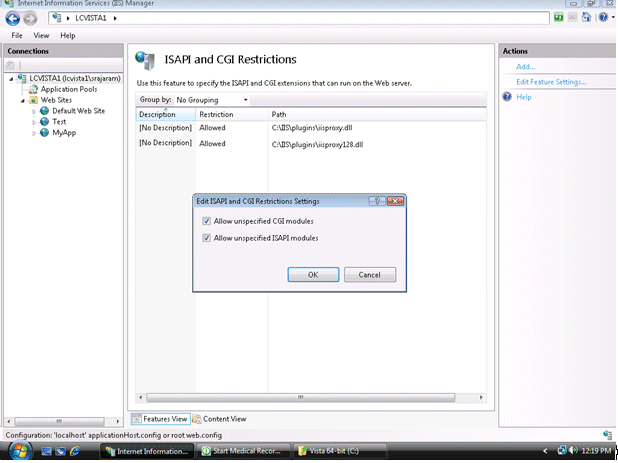Open the View menu
The height and width of the screenshot is (463, 618).
pos(41,35)
